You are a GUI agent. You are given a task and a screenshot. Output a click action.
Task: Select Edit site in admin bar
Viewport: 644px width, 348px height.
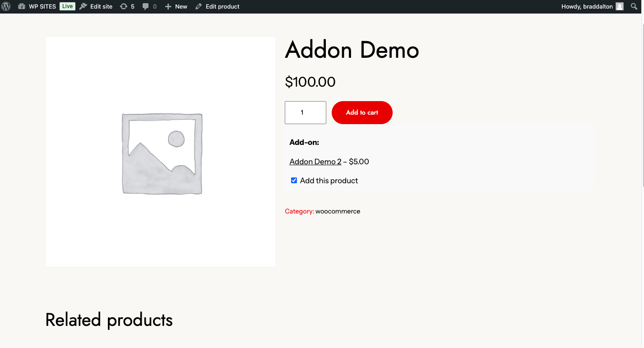[x=101, y=6]
